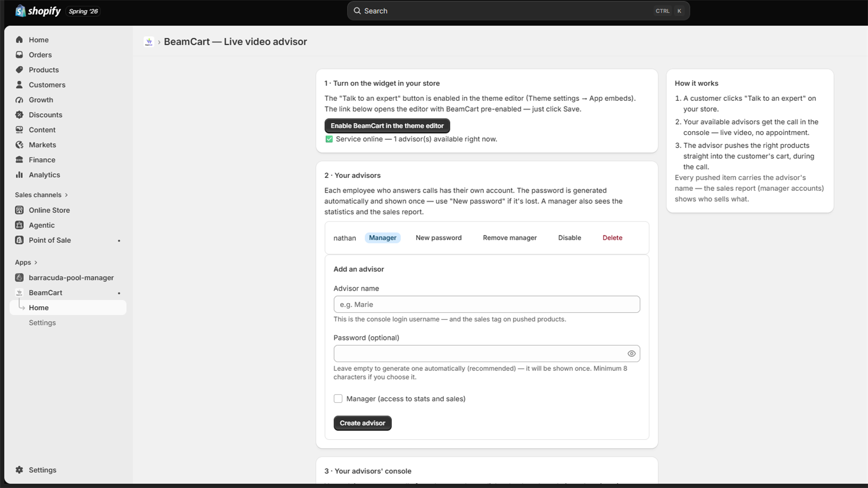The image size is (868, 488).
Task: Click the BeamCart breadcrumb icon in header
Action: 149,42
